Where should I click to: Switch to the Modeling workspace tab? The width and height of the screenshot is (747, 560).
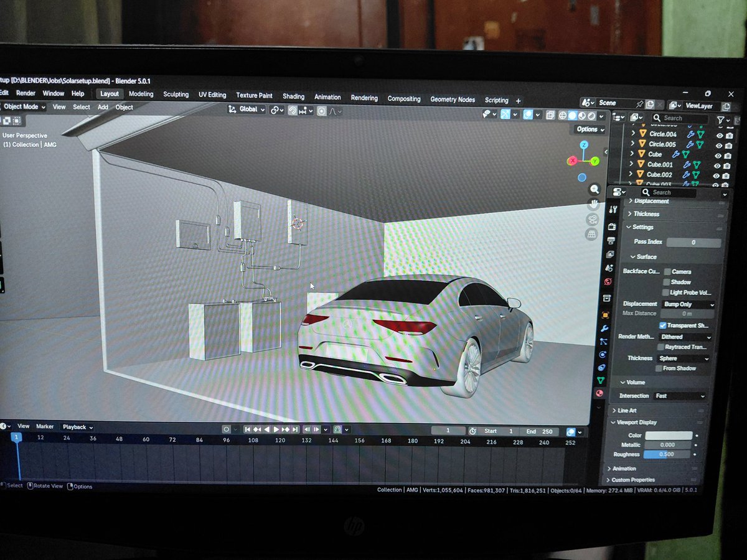(x=141, y=94)
